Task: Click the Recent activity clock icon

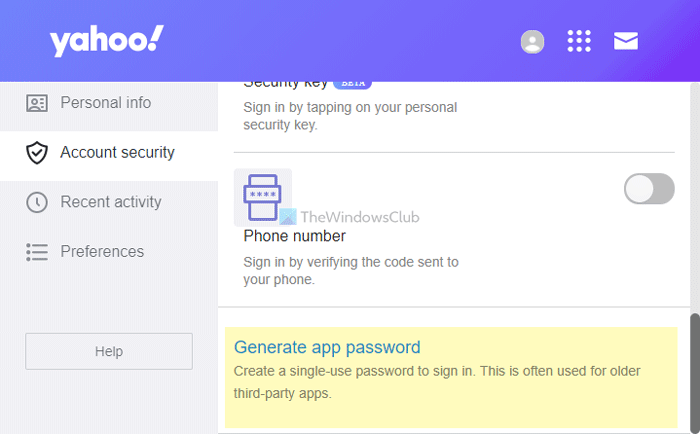Action: pos(37,202)
